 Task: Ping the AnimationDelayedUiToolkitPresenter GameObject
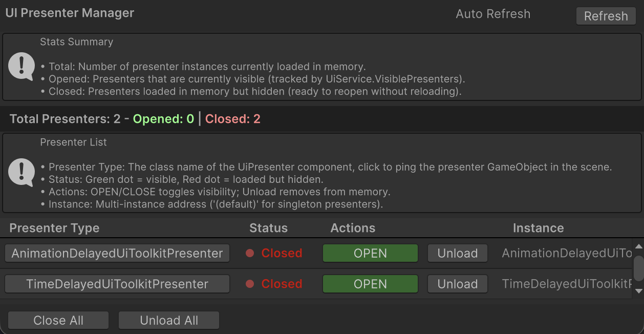coord(117,253)
